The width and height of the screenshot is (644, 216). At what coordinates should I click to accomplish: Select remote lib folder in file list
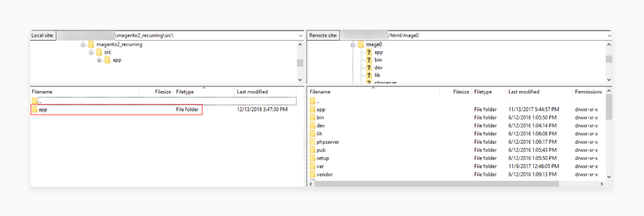pyautogui.click(x=457, y=134)
